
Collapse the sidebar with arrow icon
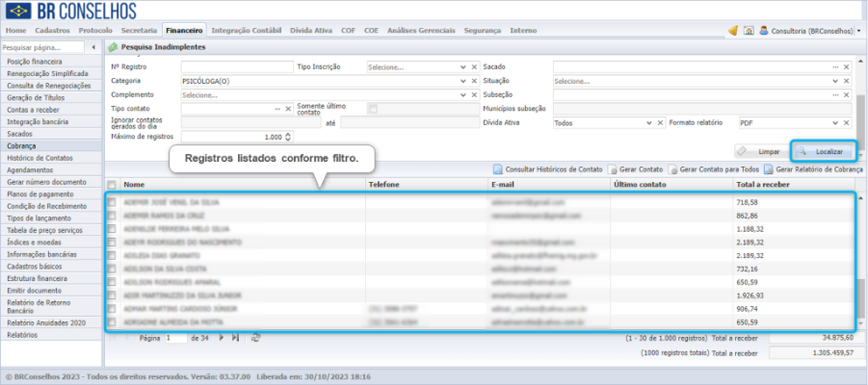(x=93, y=47)
